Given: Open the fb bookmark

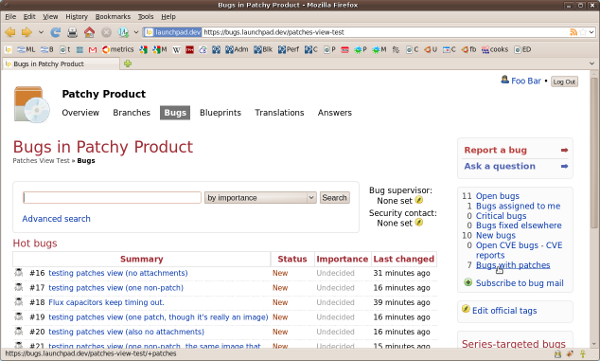Looking at the screenshot, I should (469, 49).
